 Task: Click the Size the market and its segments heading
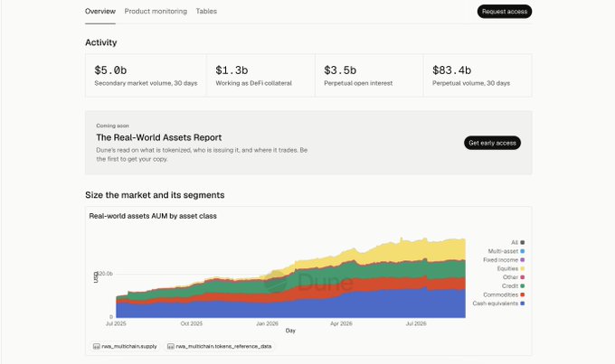[x=155, y=195]
